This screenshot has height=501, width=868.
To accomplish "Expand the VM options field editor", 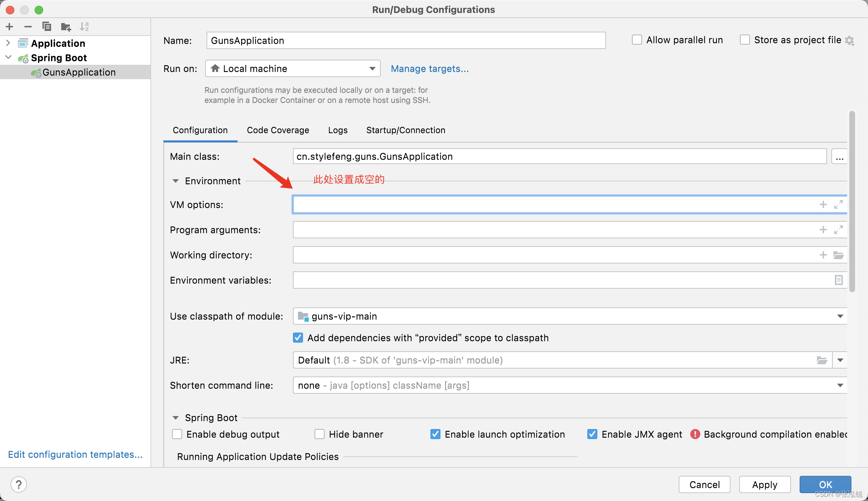I will point(838,204).
